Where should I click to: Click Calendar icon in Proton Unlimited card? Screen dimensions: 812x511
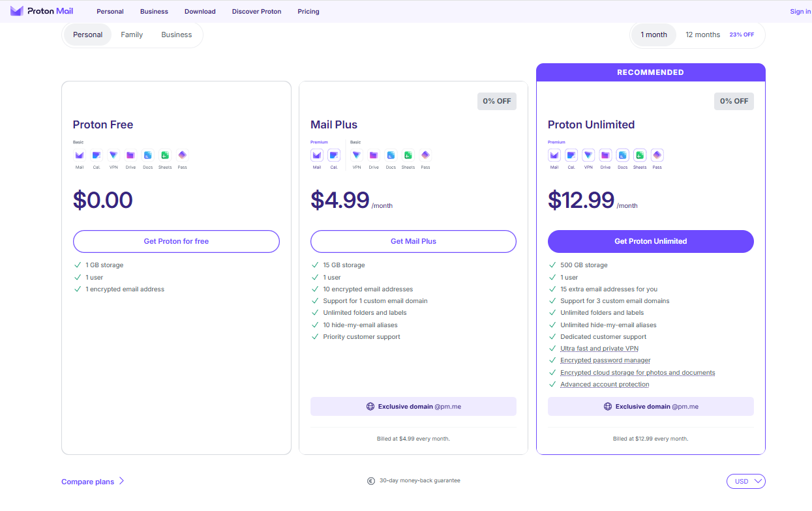[x=571, y=155]
